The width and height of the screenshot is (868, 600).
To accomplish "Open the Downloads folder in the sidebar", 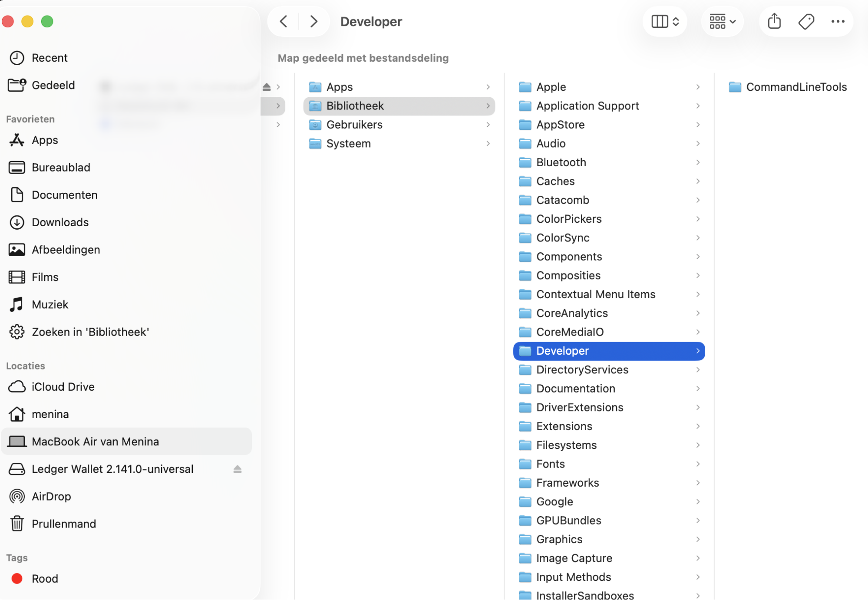I will pos(60,222).
